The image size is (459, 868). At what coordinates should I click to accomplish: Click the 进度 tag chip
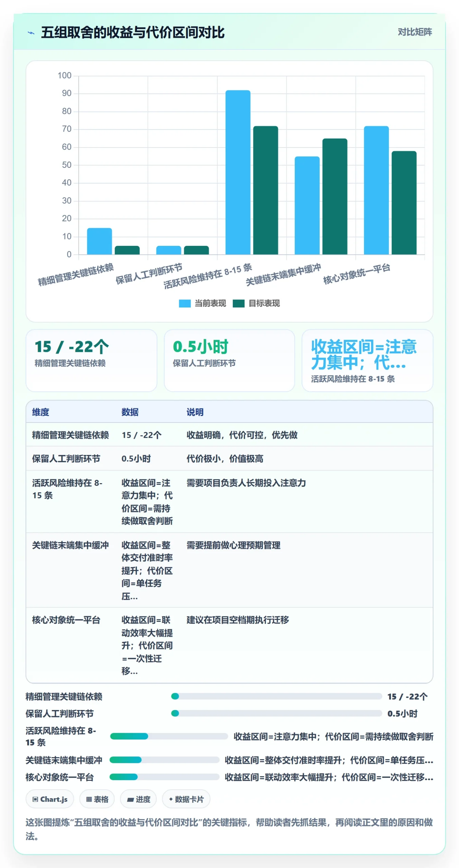[x=138, y=799]
